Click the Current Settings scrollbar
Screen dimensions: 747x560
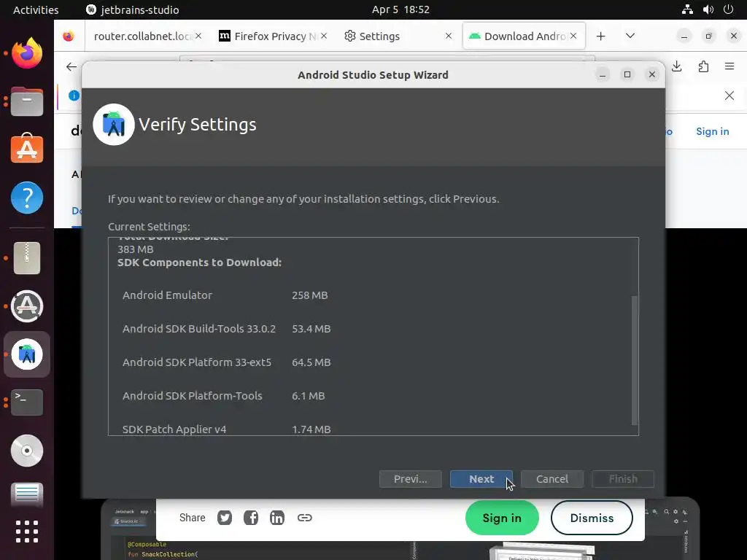pyautogui.click(x=634, y=360)
